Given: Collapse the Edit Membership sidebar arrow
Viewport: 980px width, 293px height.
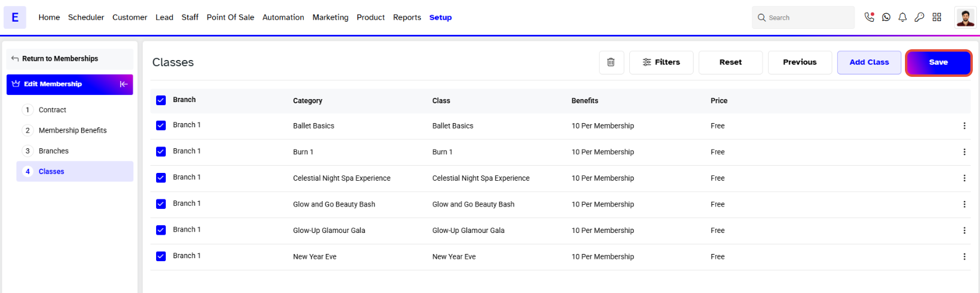Looking at the screenshot, I should click(124, 84).
